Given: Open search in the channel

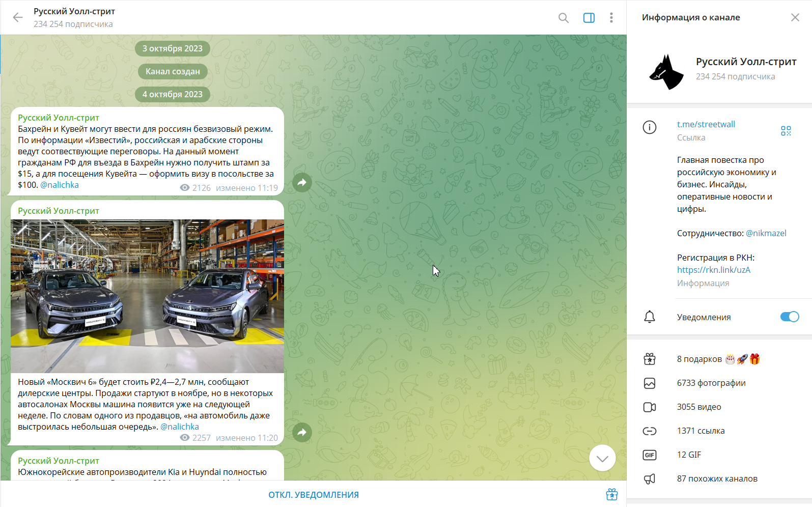Looking at the screenshot, I should pos(563,18).
